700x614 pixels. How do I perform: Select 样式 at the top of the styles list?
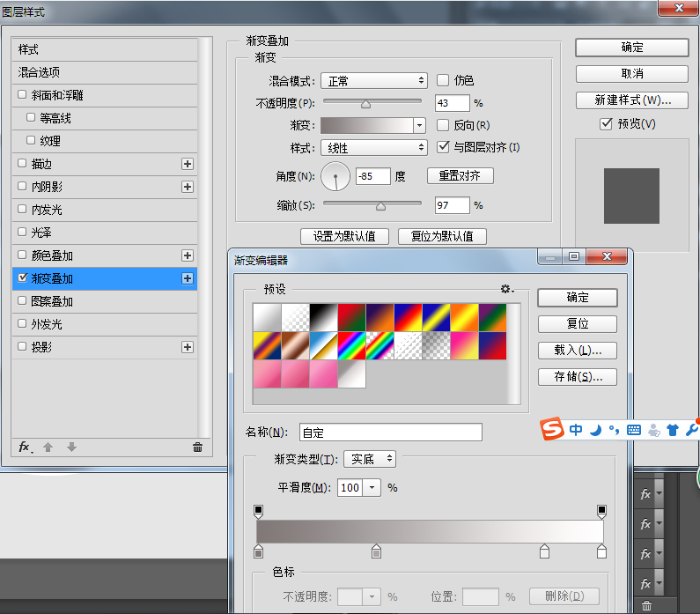tap(105, 49)
